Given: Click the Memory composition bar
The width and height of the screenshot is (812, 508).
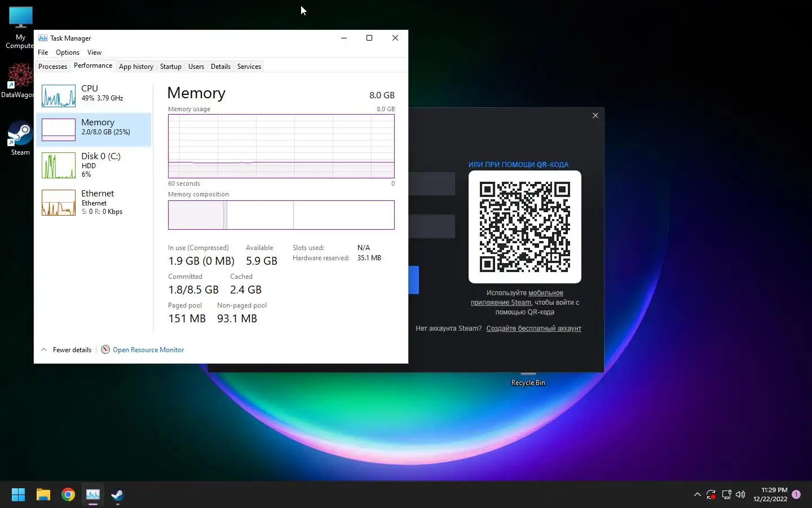Looking at the screenshot, I should pyautogui.click(x=281, y=215).
